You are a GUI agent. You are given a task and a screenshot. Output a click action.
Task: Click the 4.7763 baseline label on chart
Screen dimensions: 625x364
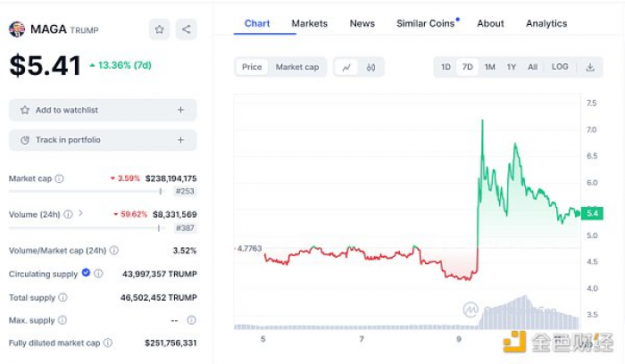[249, 249]
